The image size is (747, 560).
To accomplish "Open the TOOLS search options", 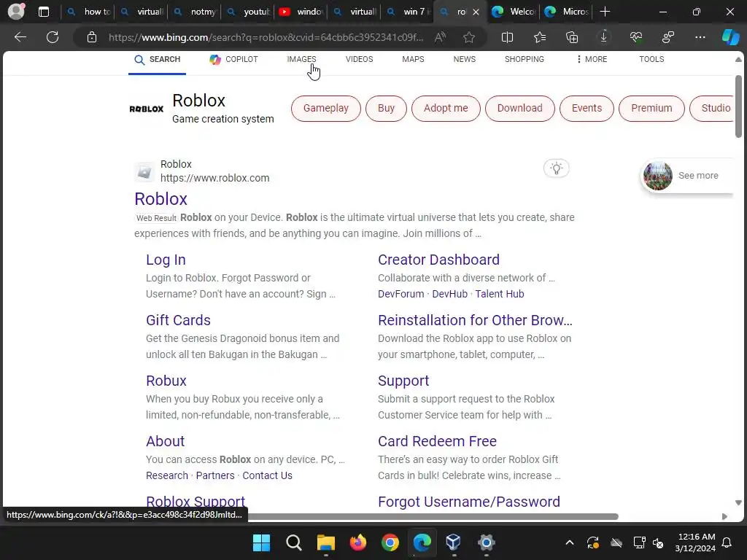I will (651, 59).
